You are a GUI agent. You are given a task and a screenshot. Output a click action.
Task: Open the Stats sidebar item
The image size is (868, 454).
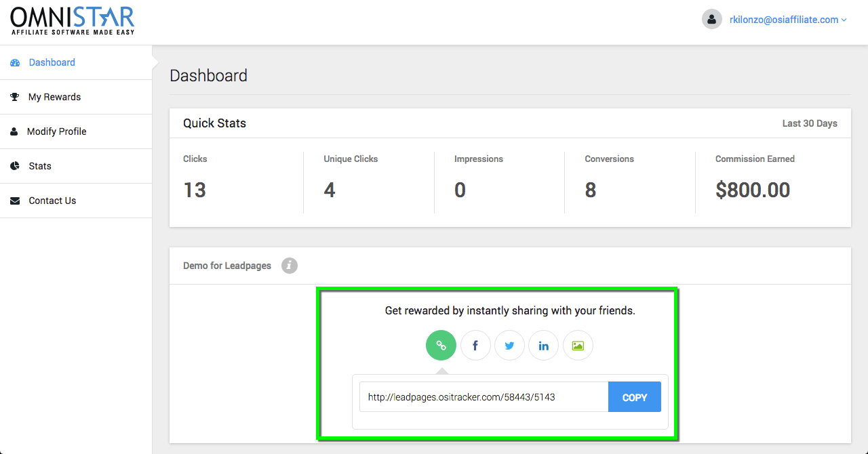tap(76, 166)
